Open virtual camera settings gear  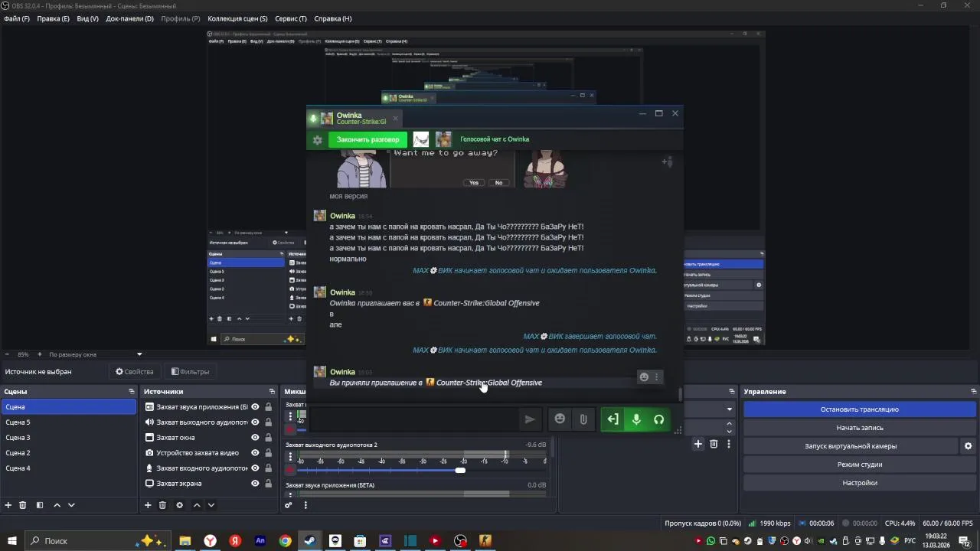968,446
